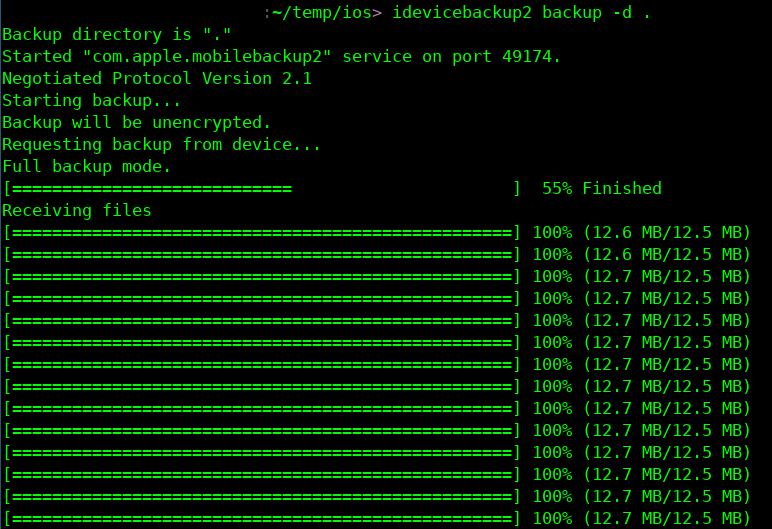Image resolution: width=772 pixels, height=529 pixels.
Task: Click the first 100% progress bar under Receiving files
Action: (x=262, y=232)
